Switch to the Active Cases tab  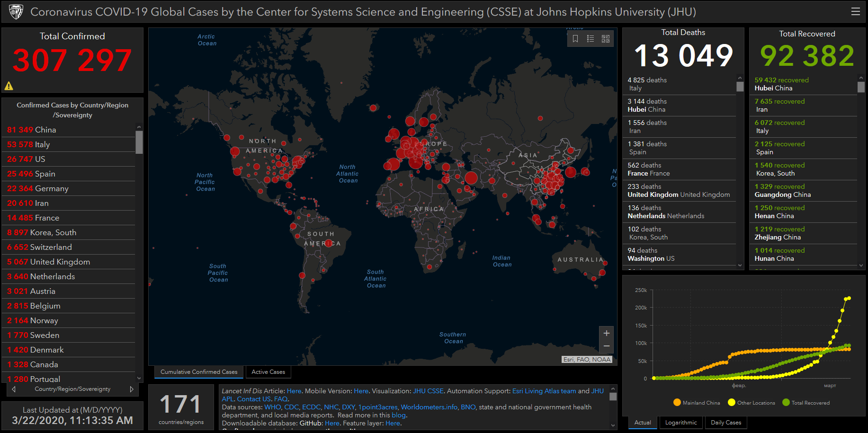pos(268,372)
